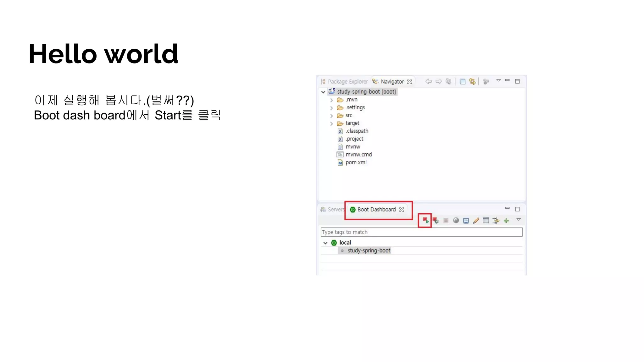Click the green plus add target icon
The image size is (644, 362).
tap(506, 221)
